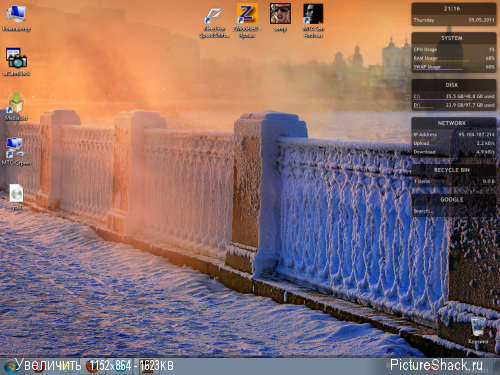Open the C:\ drive link
Viewport: 500px width, 375px height.
click(417, 96)
